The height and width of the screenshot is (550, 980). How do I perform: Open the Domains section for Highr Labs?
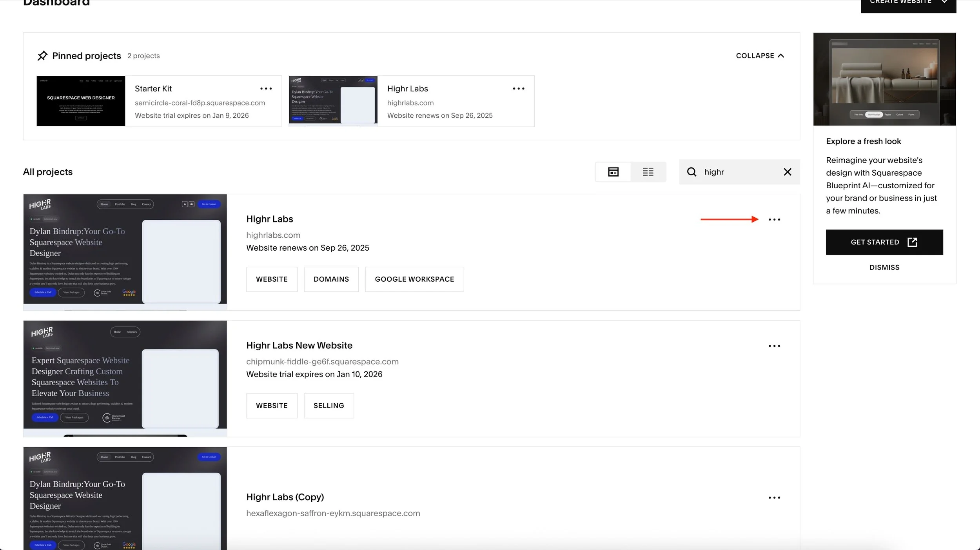coord(331,279)
